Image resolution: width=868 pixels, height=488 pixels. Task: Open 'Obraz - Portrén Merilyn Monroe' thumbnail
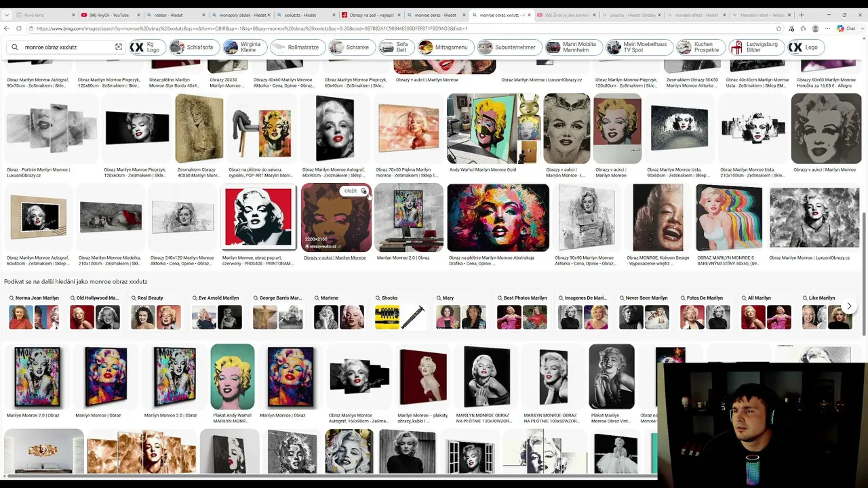click(x=52, y=129)
